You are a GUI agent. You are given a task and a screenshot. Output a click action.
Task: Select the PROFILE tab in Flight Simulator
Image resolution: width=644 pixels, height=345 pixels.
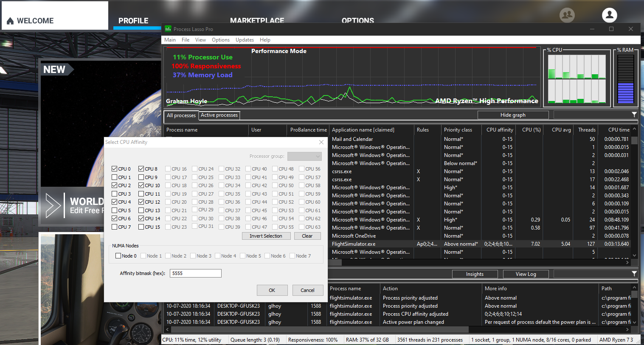tap(133, 21)
